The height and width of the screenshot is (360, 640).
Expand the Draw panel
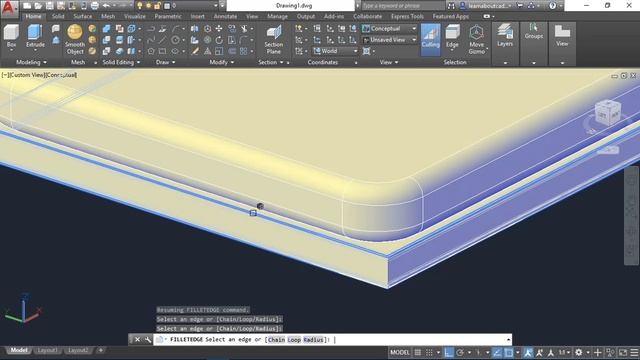click(165, 62)
